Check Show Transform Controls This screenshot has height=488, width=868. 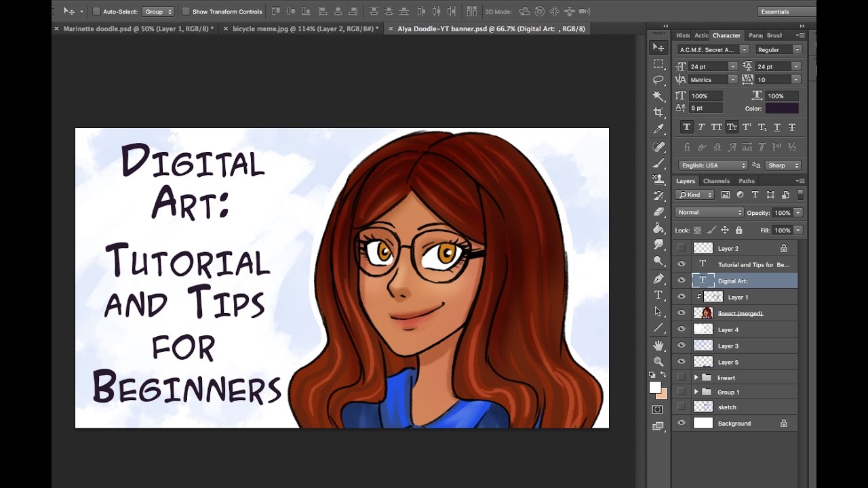tap(186, 12)
